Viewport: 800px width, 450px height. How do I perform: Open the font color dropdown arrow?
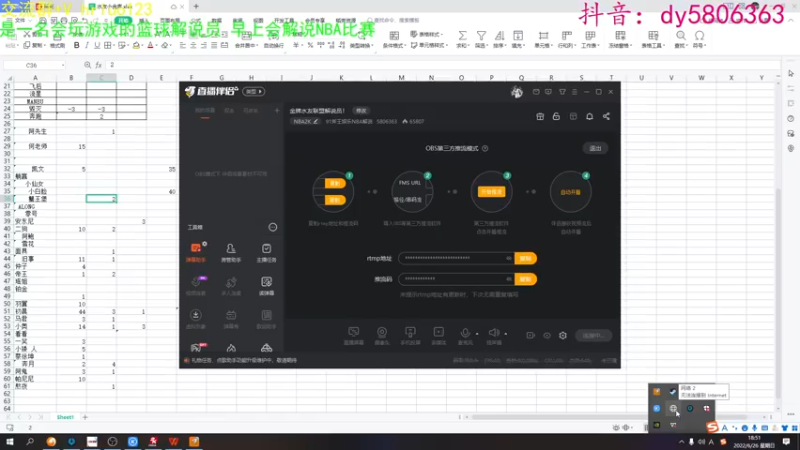(157, 46)
